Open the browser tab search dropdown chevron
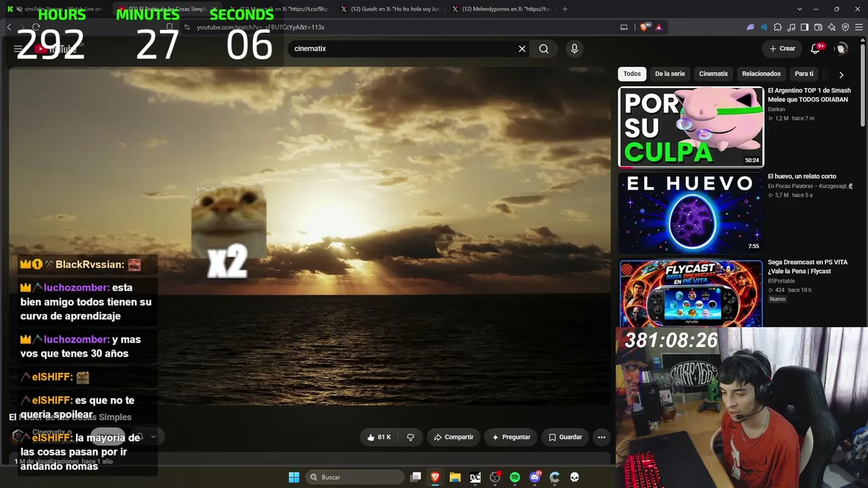 (800, 9)
